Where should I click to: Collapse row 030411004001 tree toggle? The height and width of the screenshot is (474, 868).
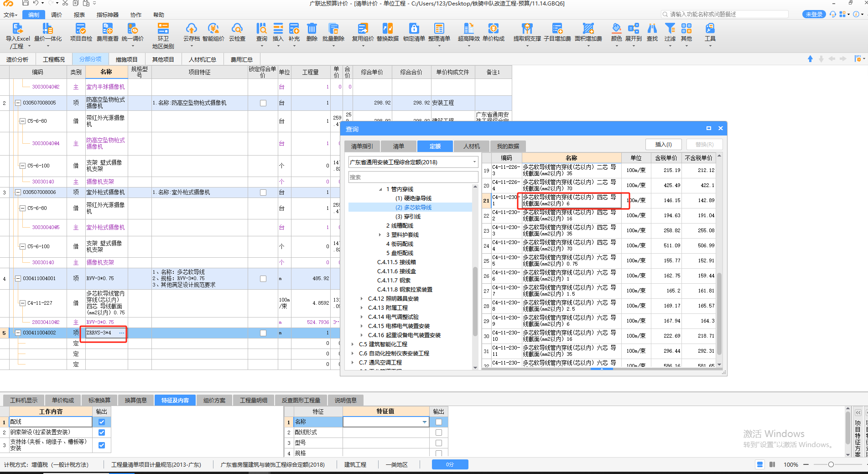click(18, 279)
